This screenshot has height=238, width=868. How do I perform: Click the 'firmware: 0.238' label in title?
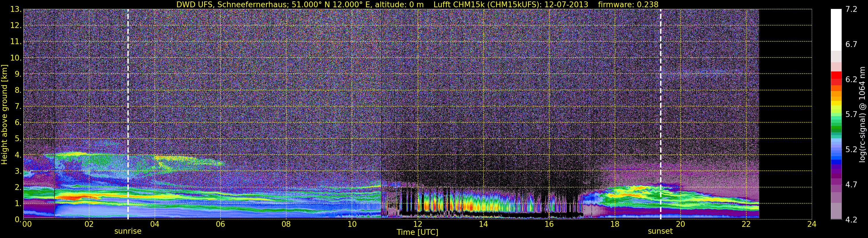(628, 4)
